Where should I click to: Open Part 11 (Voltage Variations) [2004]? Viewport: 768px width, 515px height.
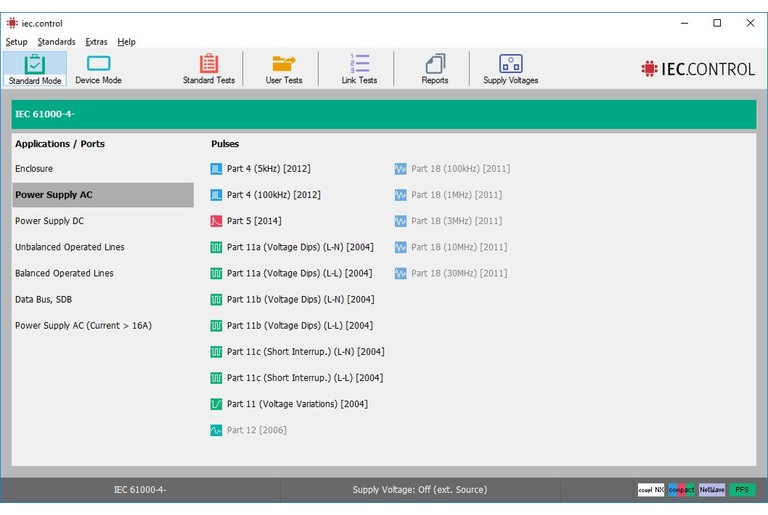[x=297, y=404]
